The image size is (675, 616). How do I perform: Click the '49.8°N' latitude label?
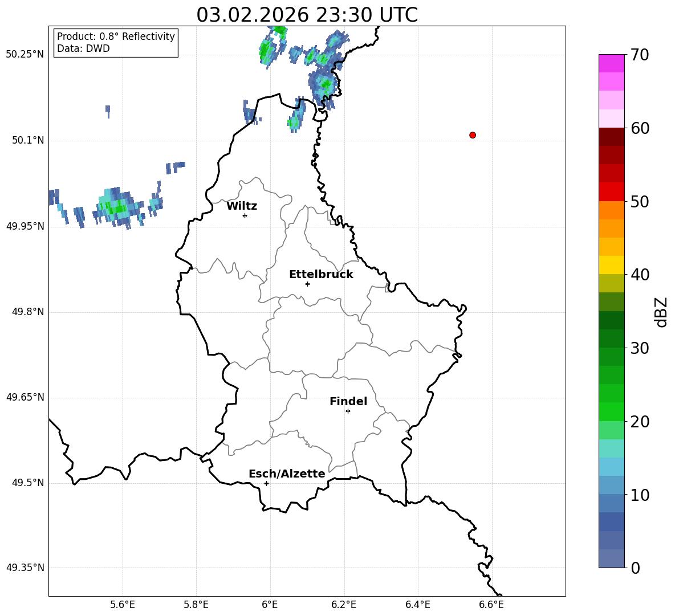click(x=28, y=312)
